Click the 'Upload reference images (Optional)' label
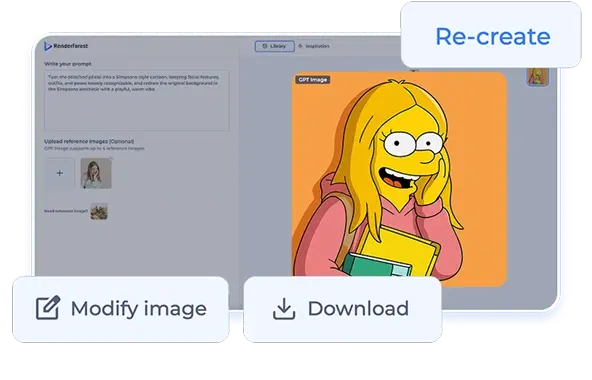 (x=89, y=141)
